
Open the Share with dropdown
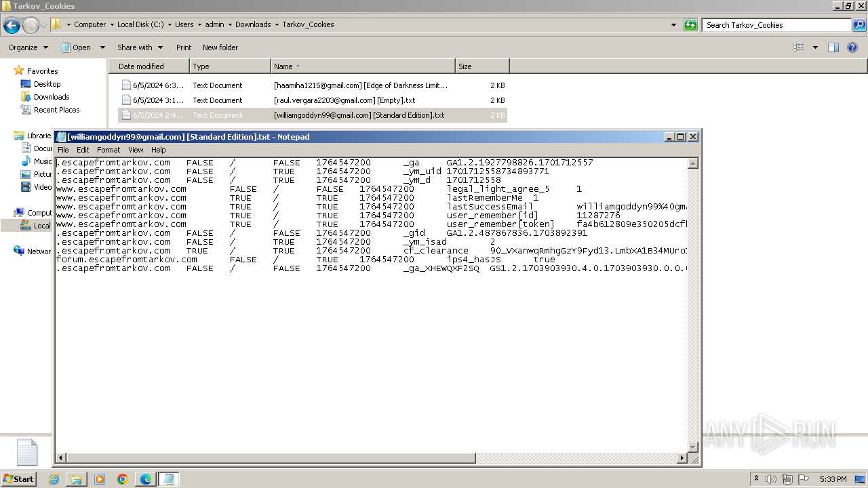[140, 47]
